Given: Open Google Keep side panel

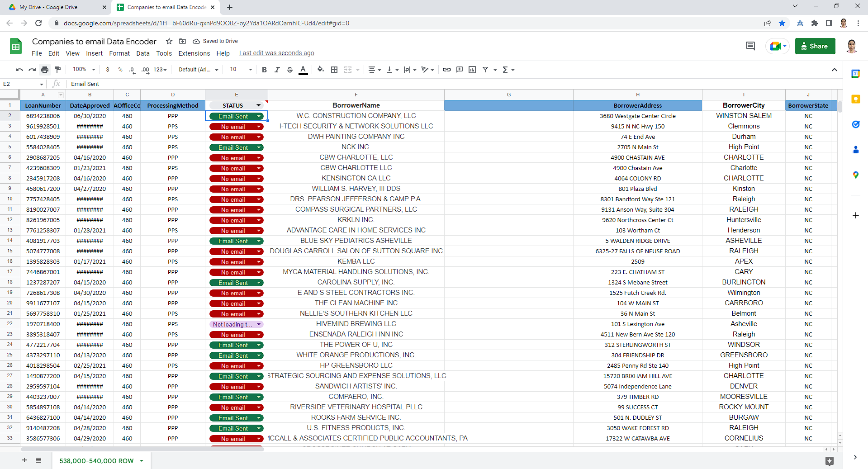Looking at the screenshot, I should pyautogui.click(x=855, y=99).
